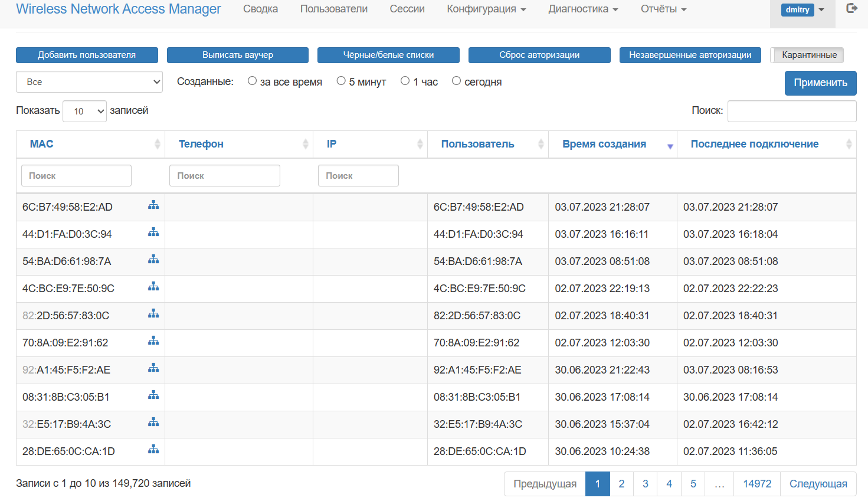Image resolution: width=868 pixels, height=501 pixels.
Task: Click network icon for 44:D1:FA:D0:3C:94
Action: (x=153, y=232)
